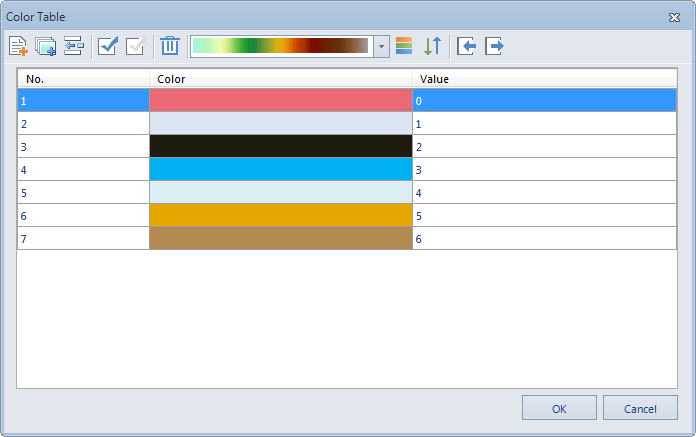Viewport: 696px width, 437px height.
Task: Confirm with the OK button
Action: click(x=559, y=408)
